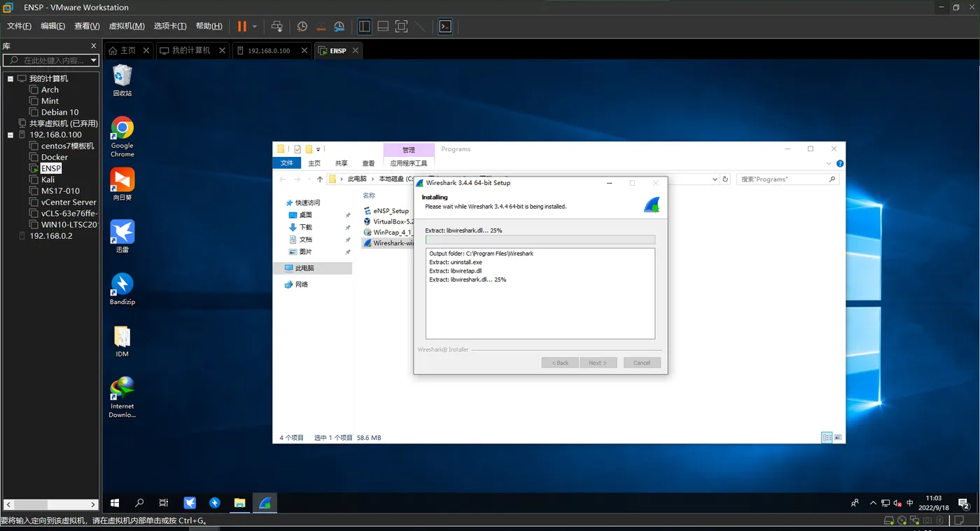Select Debian 10 in the library
Image resolution: width=980 pixels, height=531 pixels.
pos(59,112)
